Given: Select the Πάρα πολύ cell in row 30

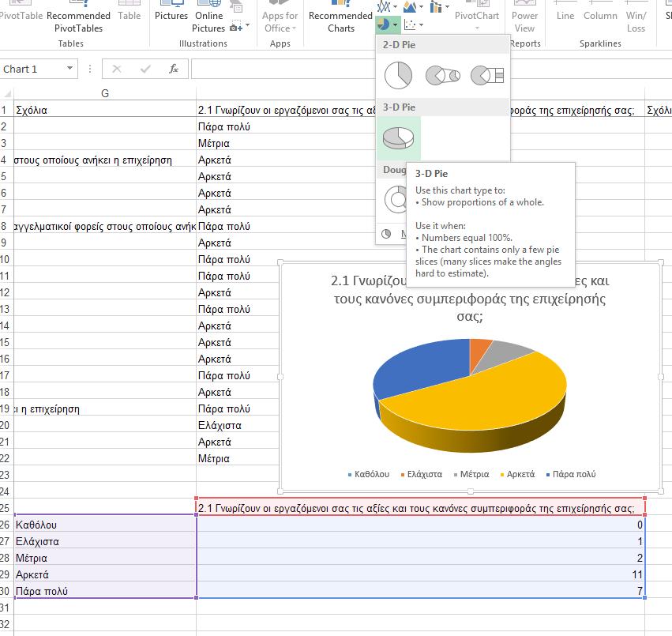Looking at the screenshot, I should (105, 591).
